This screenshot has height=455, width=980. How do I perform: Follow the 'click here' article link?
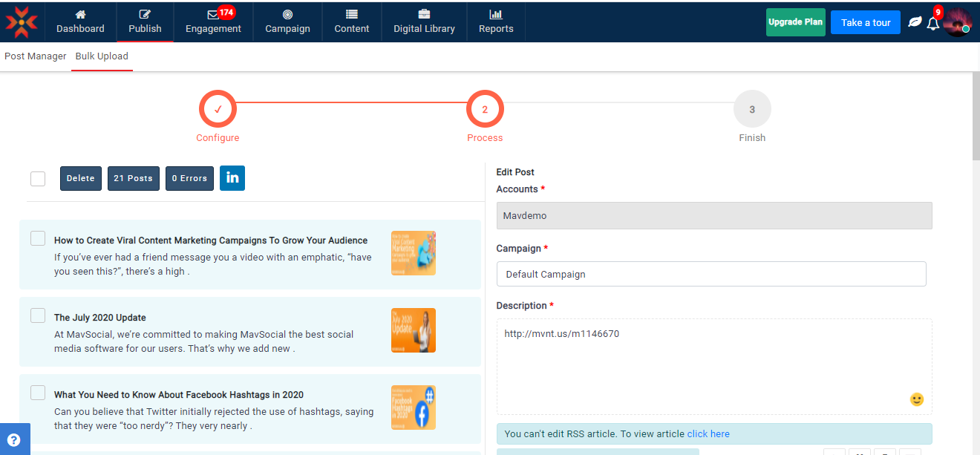pos(708,434)
